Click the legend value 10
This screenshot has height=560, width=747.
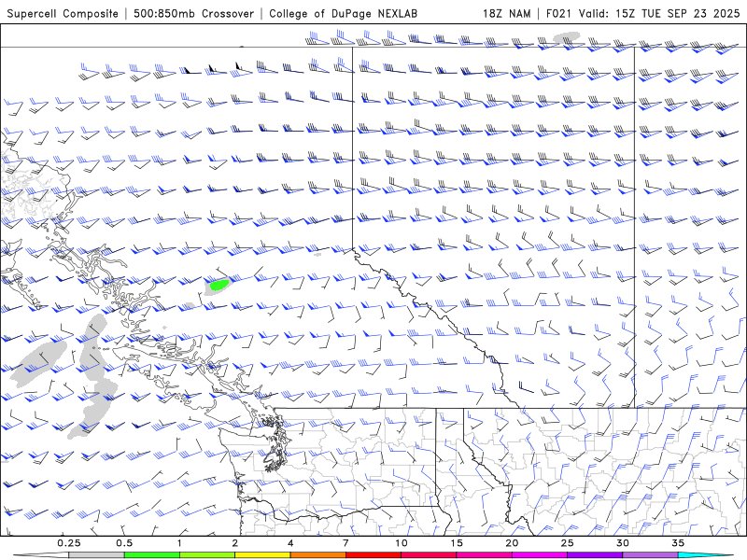pos(402,543)
